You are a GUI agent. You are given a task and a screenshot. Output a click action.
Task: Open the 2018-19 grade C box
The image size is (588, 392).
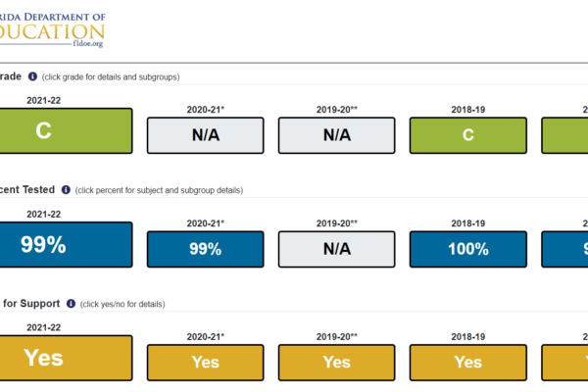click(468, 135)
